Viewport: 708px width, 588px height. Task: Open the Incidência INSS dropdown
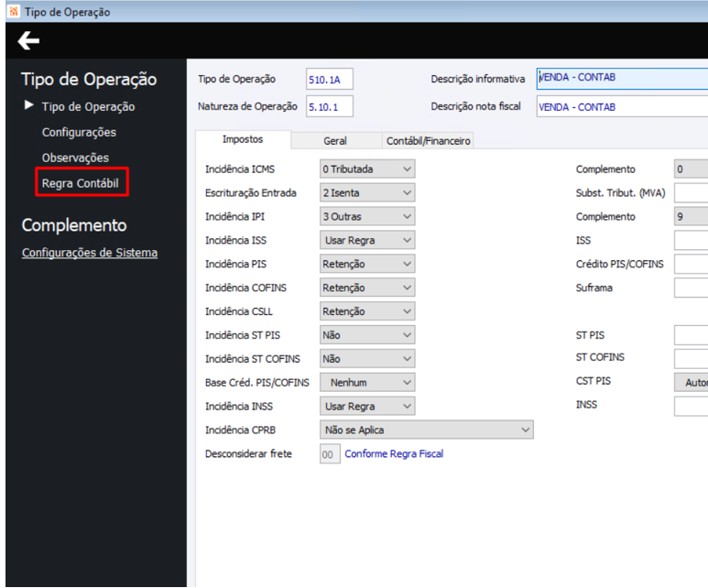(x=367, y=406)
